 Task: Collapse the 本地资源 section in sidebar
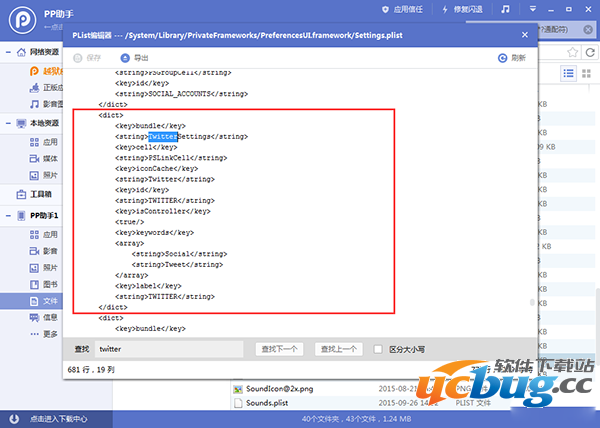click(x=8, y=123)
